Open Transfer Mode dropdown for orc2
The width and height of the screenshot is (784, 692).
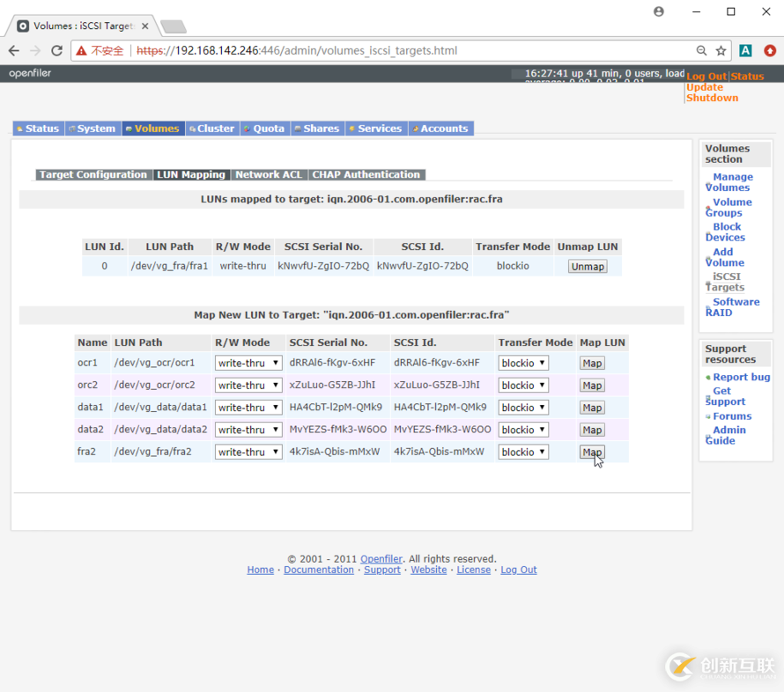coord(523,386)
